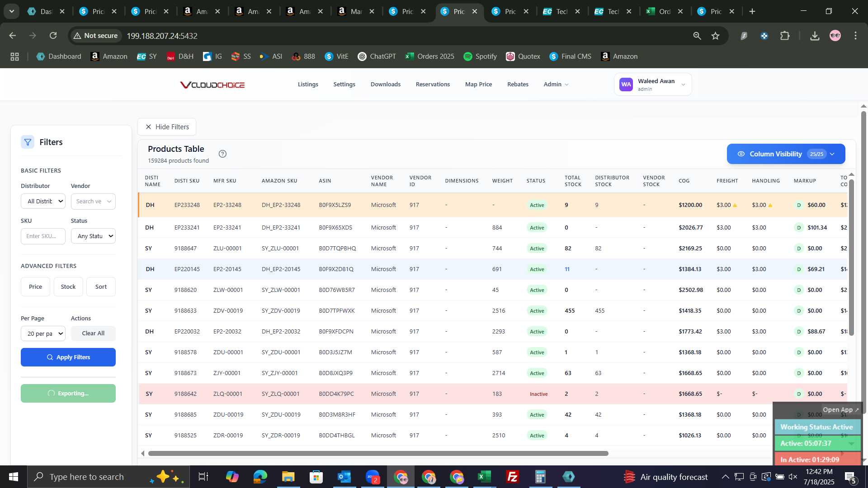Go back with browser back arrow
Screen dimensions: 868x488
[x=13, y=36]
